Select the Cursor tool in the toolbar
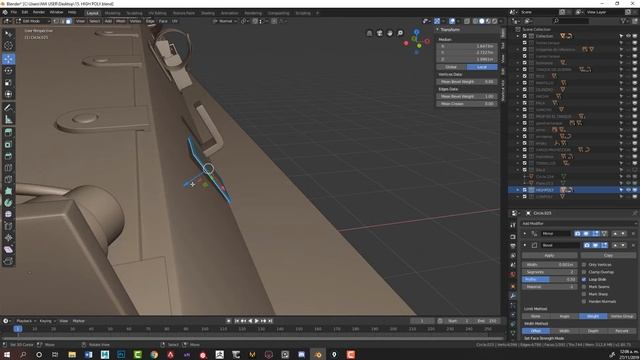This screenshot has height=360, width=640. pos(8,46)
